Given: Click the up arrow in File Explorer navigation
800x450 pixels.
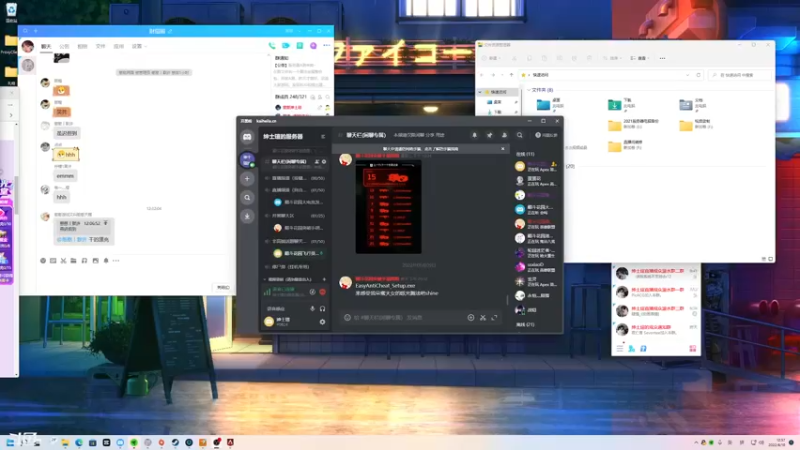Looking at the screenshot, I should (x=512, y=75).
